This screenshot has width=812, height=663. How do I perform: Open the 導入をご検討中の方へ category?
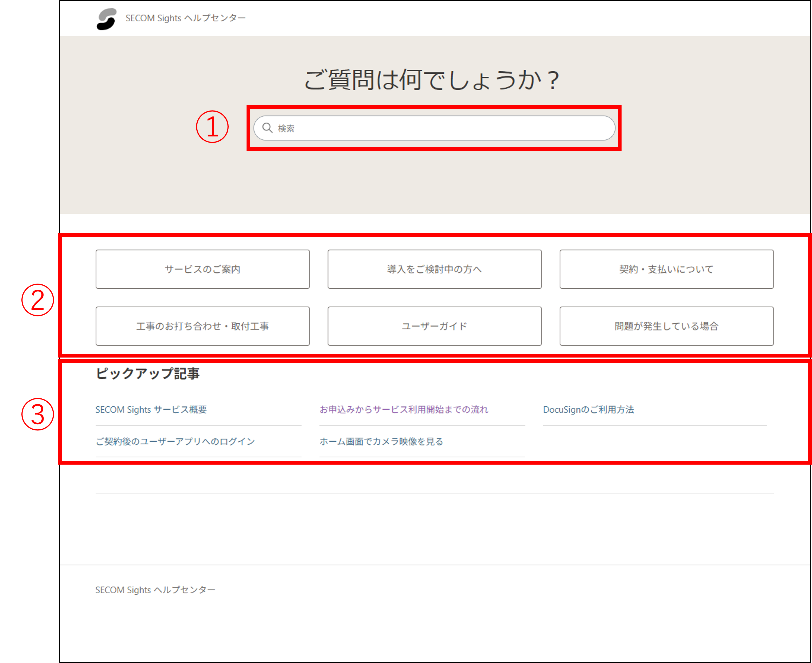(x=435, y=269)
